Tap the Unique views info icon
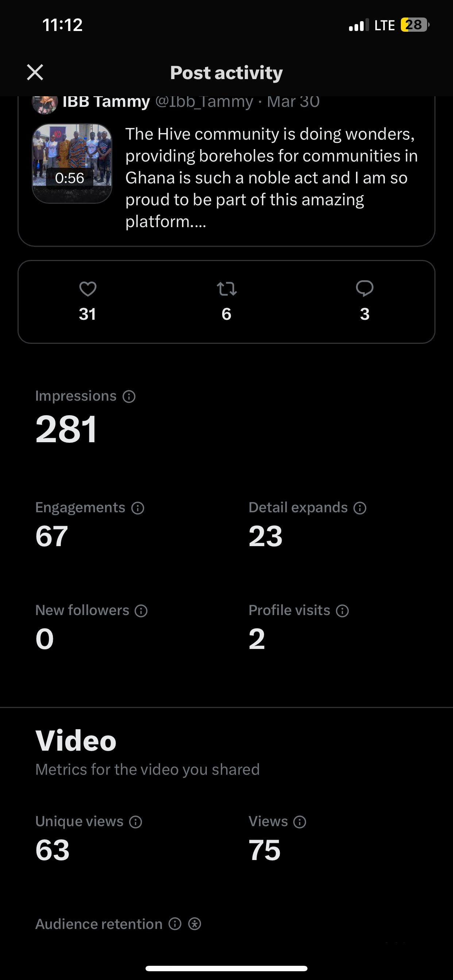 (136, 822)
